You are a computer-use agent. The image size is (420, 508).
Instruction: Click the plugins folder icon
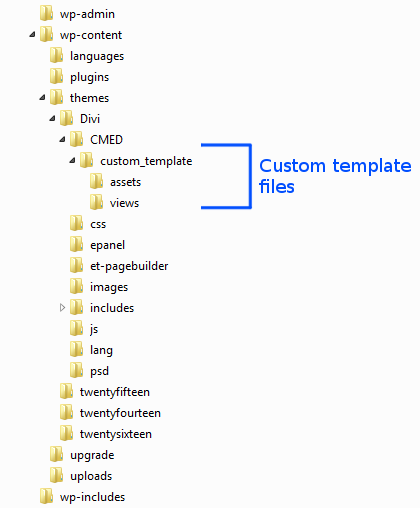pos(56,76)
